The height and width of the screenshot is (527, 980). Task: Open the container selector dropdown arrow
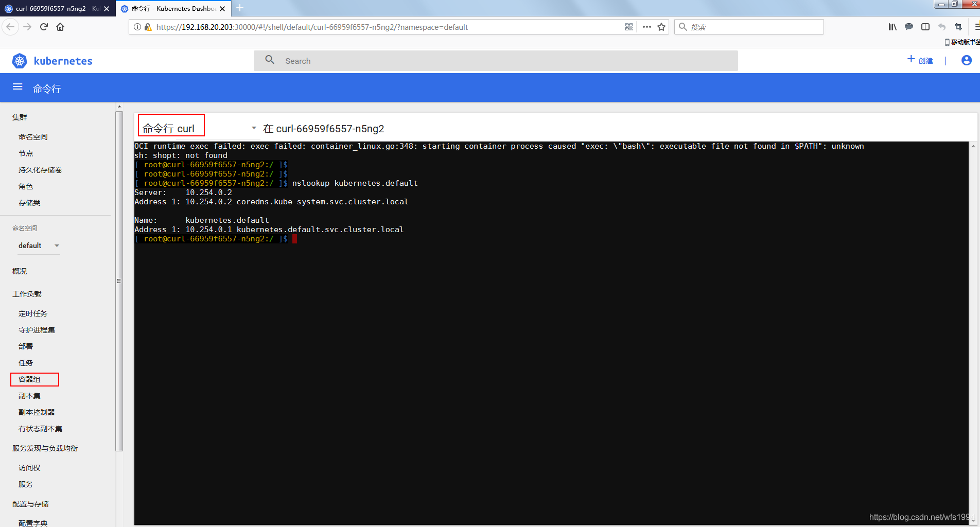(254, 128)
